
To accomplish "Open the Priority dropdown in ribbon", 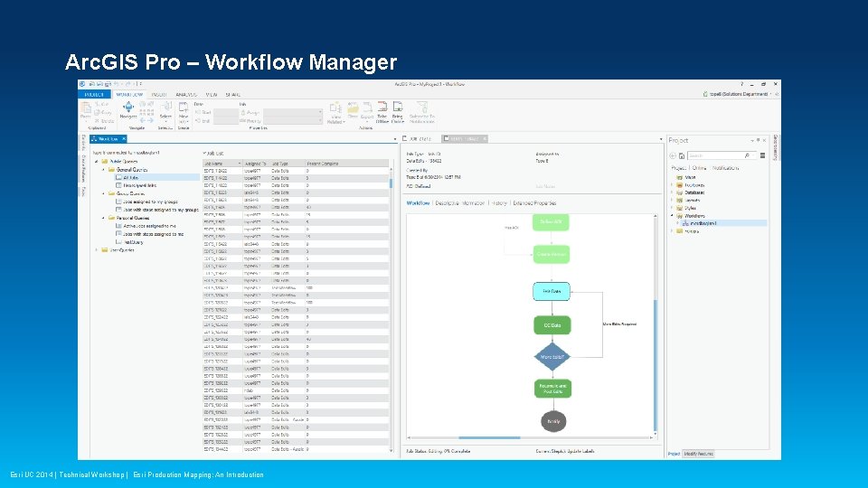I will click(x=320, y=120).
